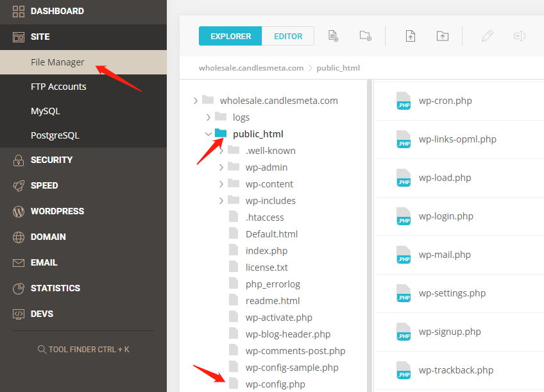Click the Edit pencil toolbar icon
Image resolution: width=544 pixels, height=392 pixels.
487,36
